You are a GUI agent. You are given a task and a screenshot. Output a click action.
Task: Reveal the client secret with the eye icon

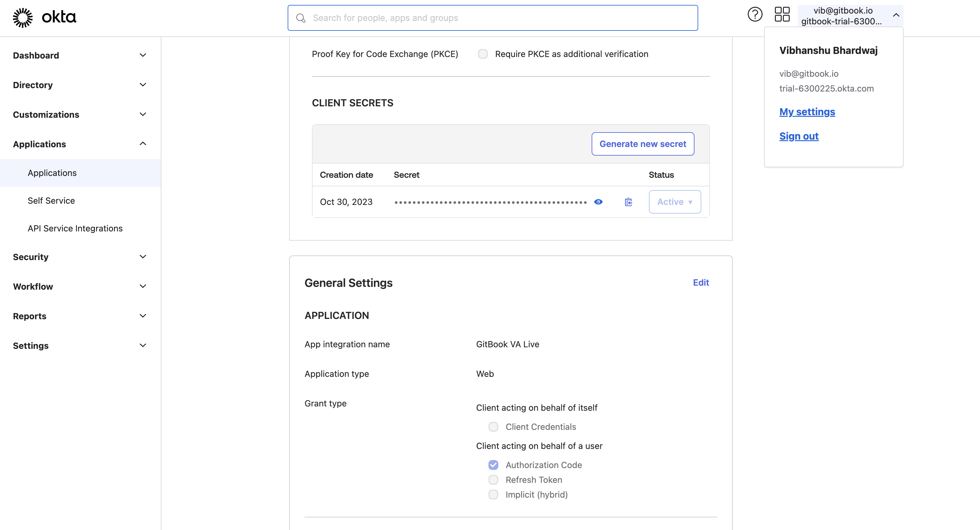coord(598,202)
